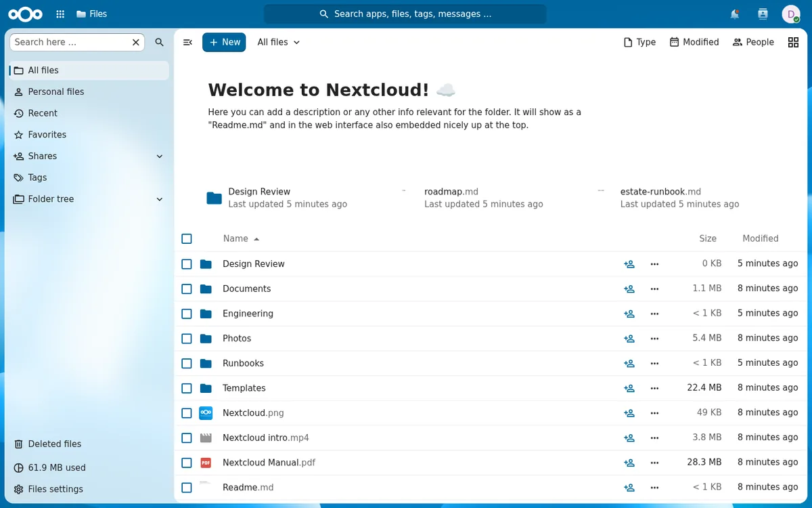Share Readme.md file
The height and width of the screenshot is (508, 812).
pos(629,488)
